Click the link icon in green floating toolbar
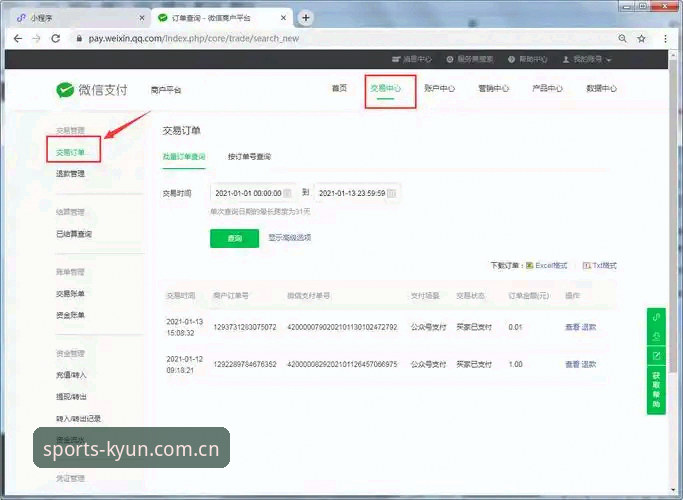Viewport: 683px width, 500px height. (656, 318)
